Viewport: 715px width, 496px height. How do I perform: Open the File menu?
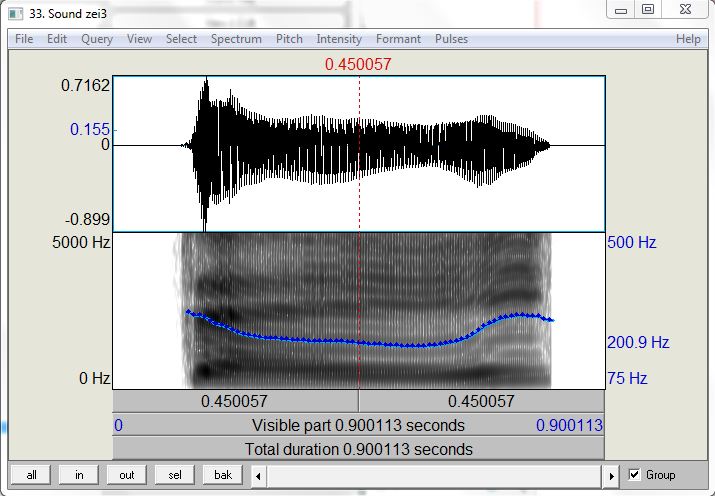coord(24,39)
